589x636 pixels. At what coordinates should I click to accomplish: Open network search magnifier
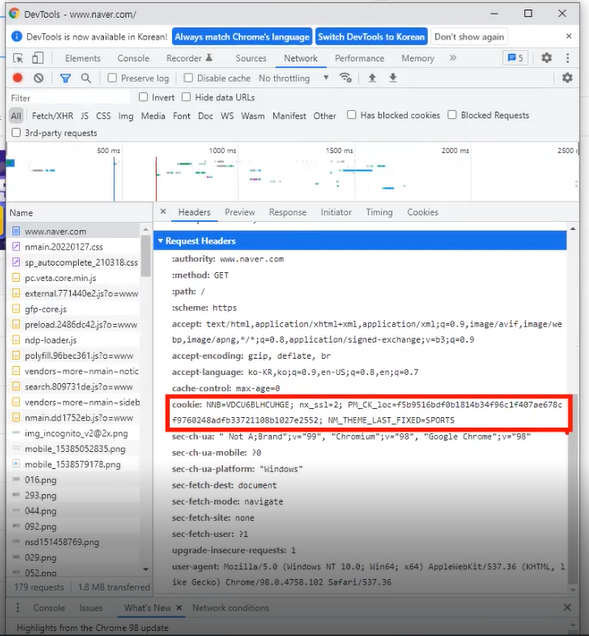(x=86, y=78)
